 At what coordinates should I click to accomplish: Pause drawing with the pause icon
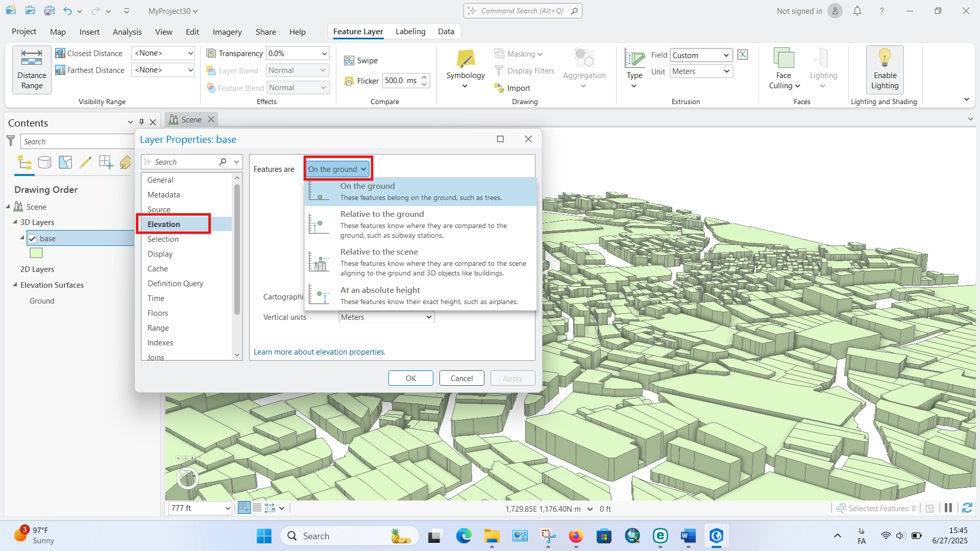948,508
